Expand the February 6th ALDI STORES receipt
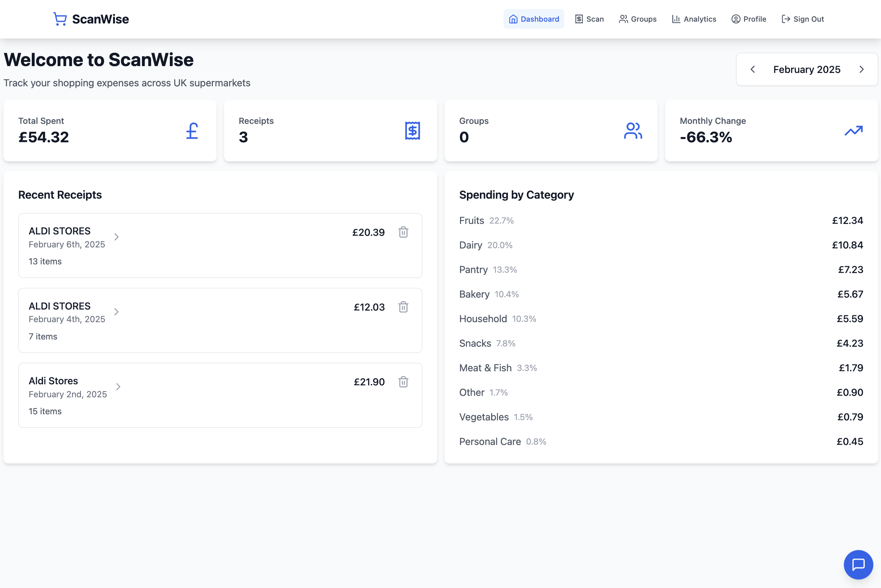The width and height of the screenshot is (881, 588). 116,237
